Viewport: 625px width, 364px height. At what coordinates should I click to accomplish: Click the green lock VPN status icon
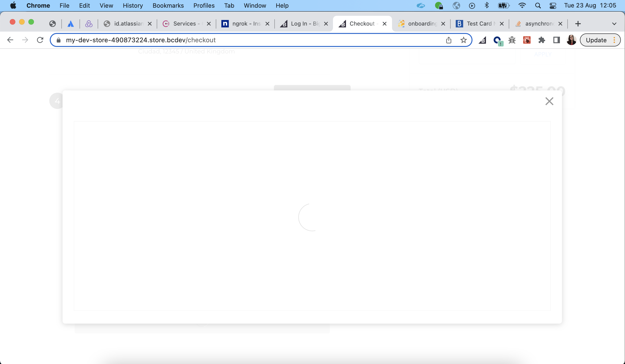pos(439,5)
